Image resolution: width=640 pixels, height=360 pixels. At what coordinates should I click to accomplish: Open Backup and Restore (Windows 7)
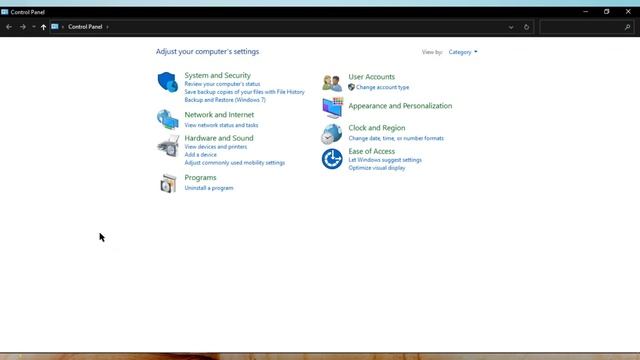coord(225,100)
